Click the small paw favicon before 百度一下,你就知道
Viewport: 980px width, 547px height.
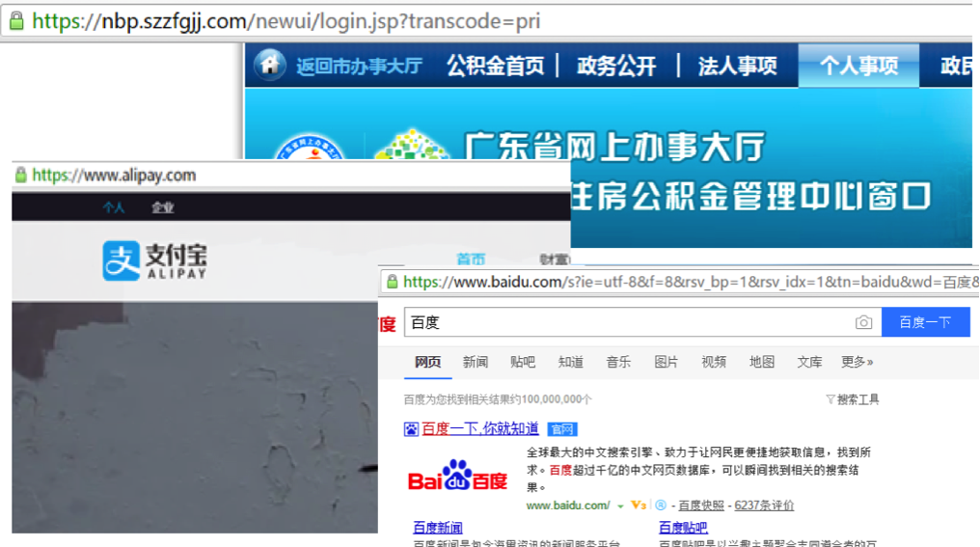pos(411,429)
